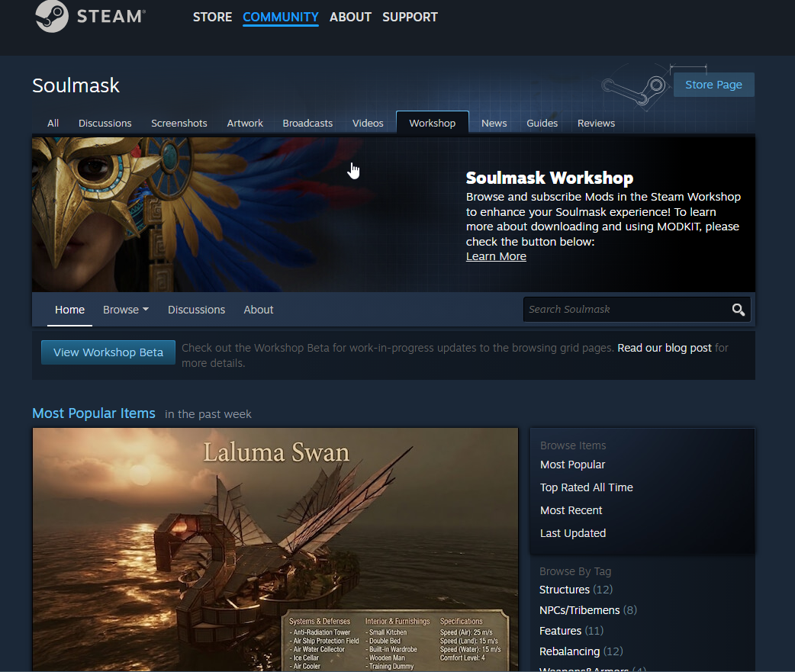Focus the Search Soulmask input field
This screenshot has width=795, height=672.
click(x=626, y=310)
